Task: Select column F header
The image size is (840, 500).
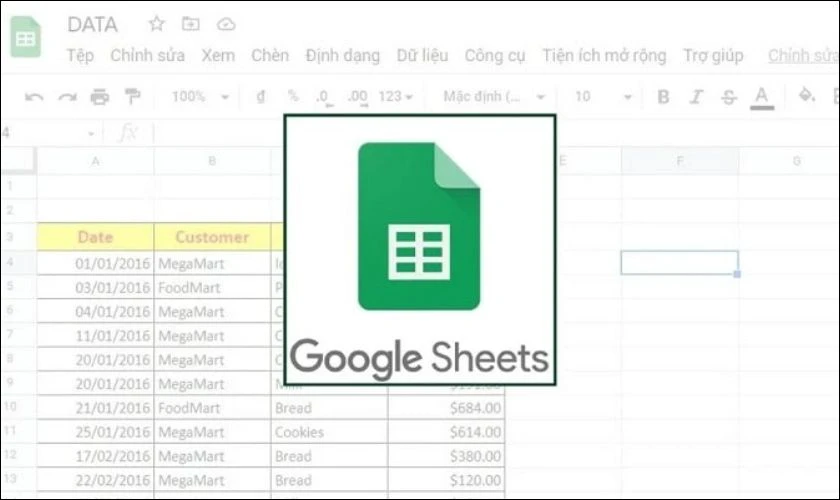Action: 680,161
